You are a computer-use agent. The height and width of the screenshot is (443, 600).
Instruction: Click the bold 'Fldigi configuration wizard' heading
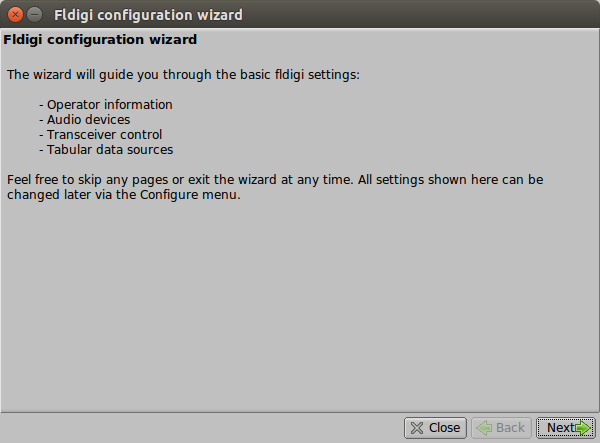(100, 41)
